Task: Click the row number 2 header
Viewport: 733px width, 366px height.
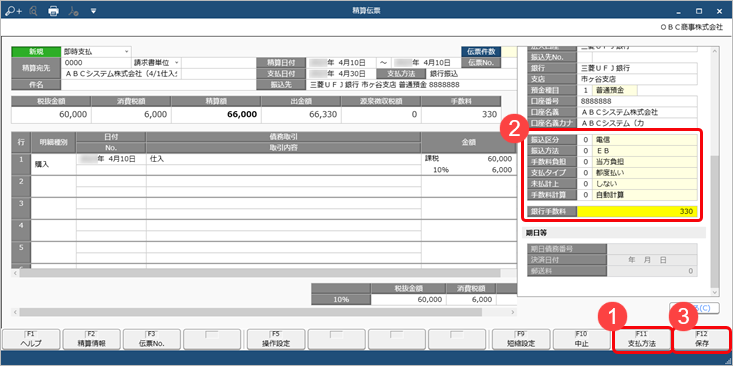Action: pyautogui.click(x=21, y=186)
